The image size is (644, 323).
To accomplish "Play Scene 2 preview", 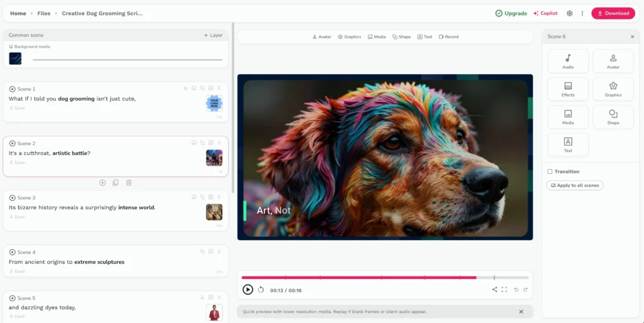I will (13, 143).
